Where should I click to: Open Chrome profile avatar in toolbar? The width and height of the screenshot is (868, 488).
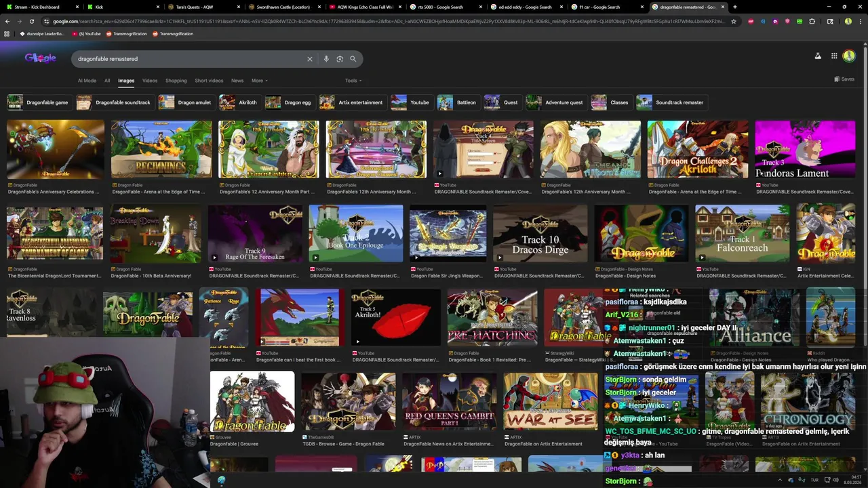coord(848,21)
